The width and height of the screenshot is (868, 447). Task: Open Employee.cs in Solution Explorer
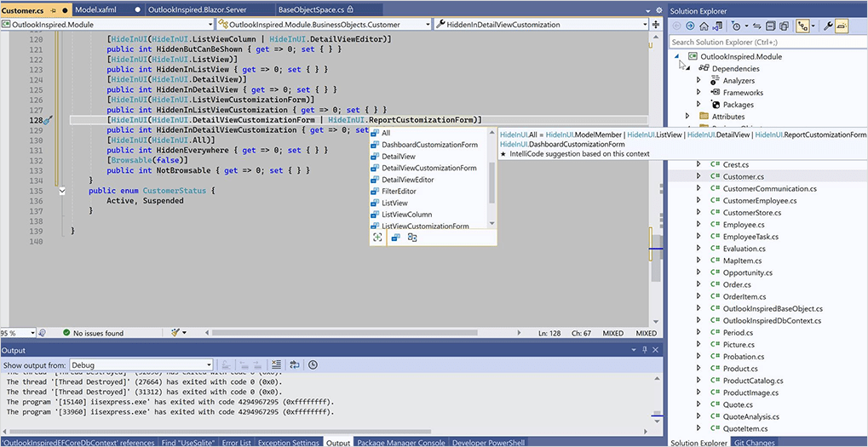click(x=743, y=224)
